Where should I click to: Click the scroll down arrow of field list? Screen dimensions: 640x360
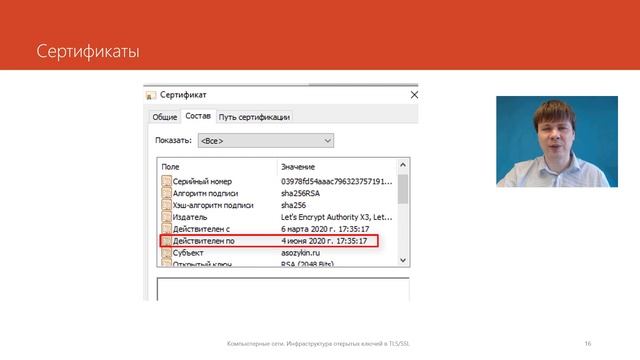[x=403, y=260]
